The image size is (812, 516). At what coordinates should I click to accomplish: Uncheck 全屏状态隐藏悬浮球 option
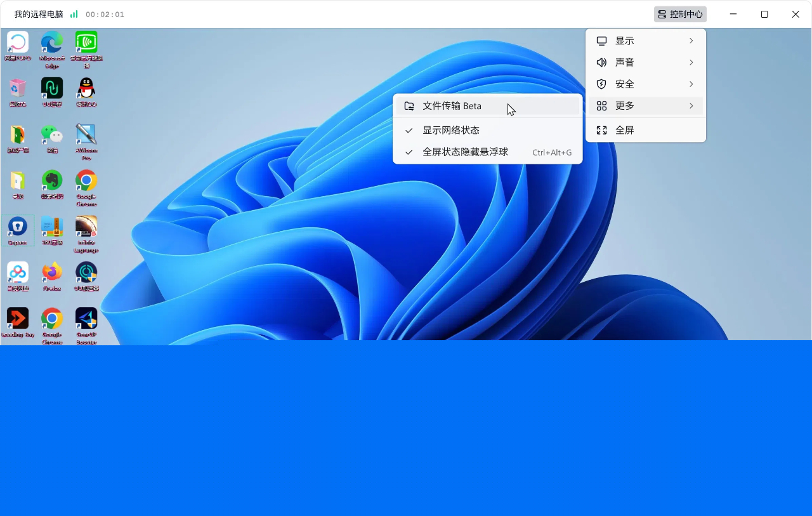click(467, 152)
